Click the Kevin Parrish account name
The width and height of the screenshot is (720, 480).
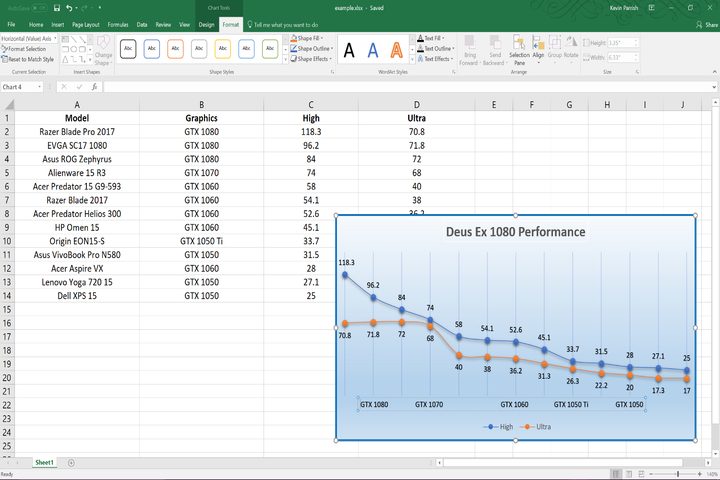(624, 8)
